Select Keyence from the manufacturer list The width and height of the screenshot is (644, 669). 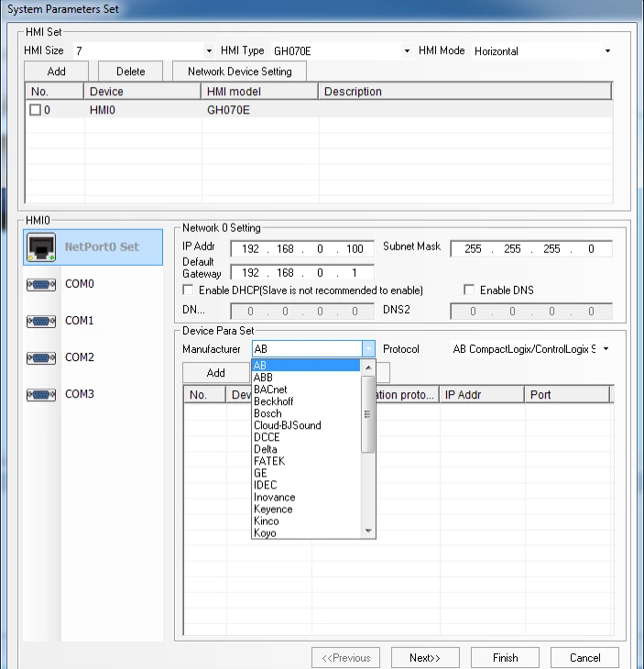click(273, 509)
